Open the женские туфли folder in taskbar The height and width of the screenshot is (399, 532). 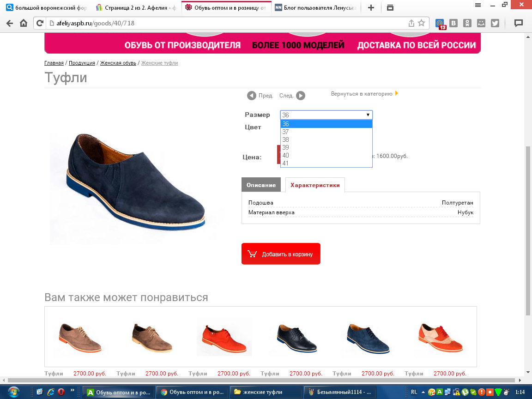tap(266, 392)
